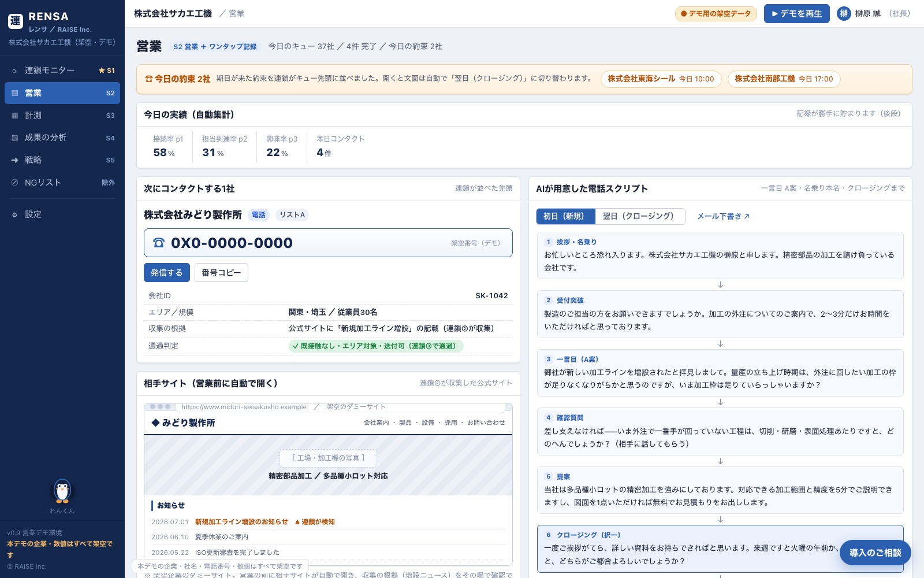
Task: Click the phone icon by 0X0-0000-0000
Action: [159, 243]
